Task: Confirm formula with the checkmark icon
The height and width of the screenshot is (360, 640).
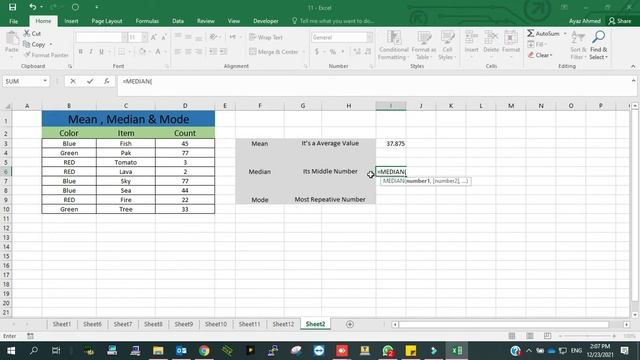Action: click(90, 81)
